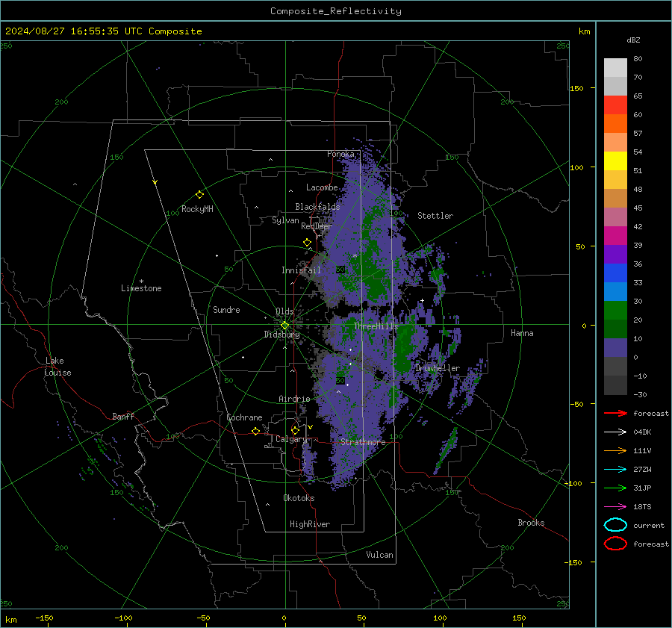The image size is (672, 628).
Task: Click the dBZ legend heading
Action: coord(633,40)
